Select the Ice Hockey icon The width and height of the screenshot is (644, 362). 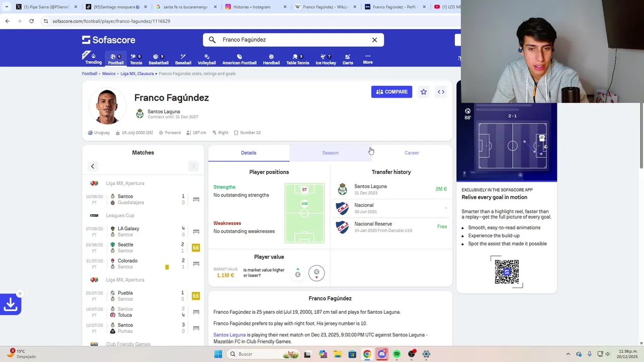(x=326, y=59)
